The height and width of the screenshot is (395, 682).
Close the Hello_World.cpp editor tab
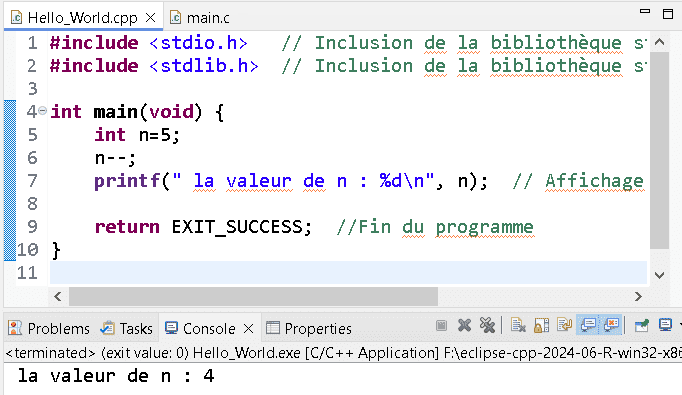pyautogui.click(x=150, y=17)
